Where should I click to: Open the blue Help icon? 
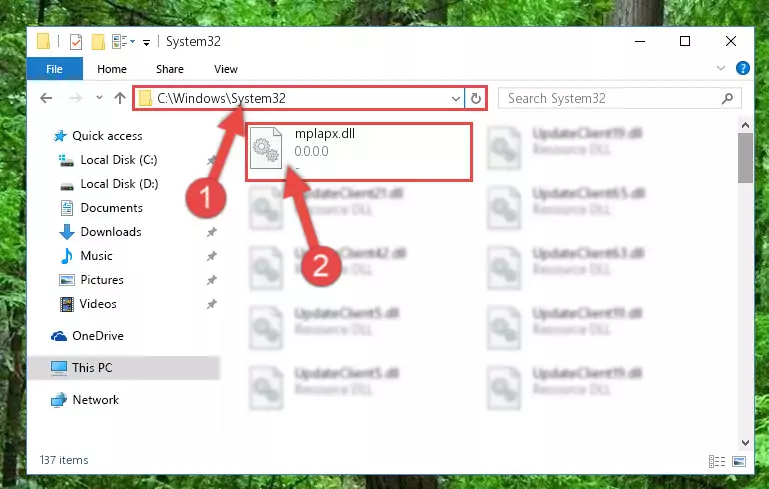click(743, 68)
